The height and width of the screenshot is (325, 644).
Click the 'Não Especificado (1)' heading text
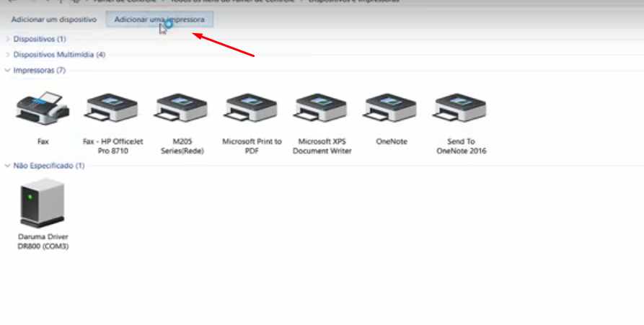49,166
